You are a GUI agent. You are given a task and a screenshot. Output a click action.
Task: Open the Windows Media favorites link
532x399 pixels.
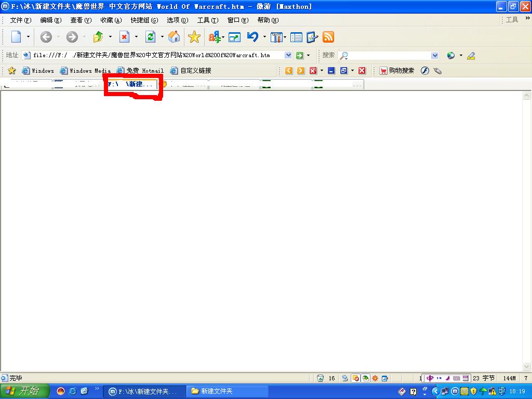(85, 71)
